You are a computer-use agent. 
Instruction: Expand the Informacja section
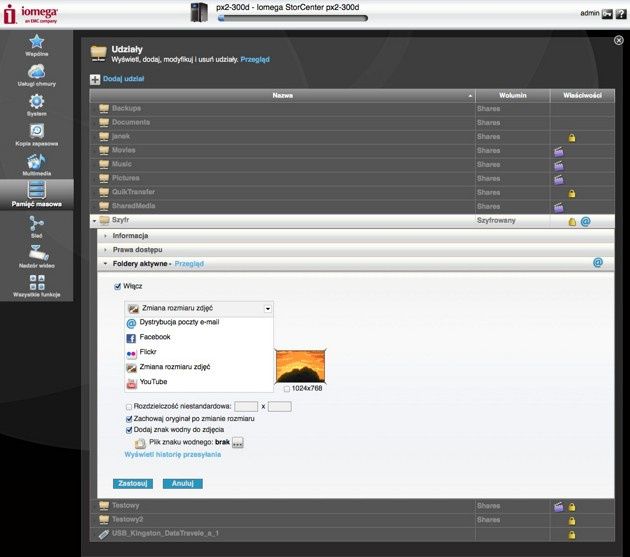coord(106,236)
